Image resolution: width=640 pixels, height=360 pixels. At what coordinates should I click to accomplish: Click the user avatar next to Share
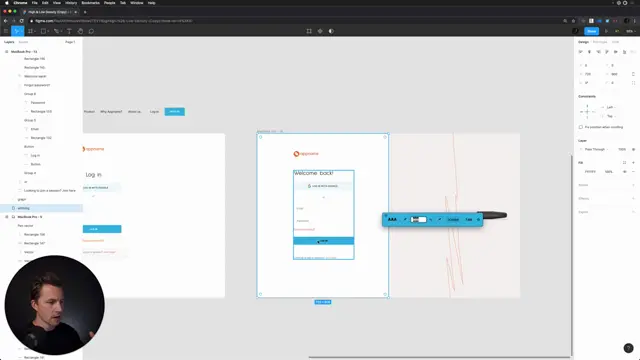coord(576,31)
